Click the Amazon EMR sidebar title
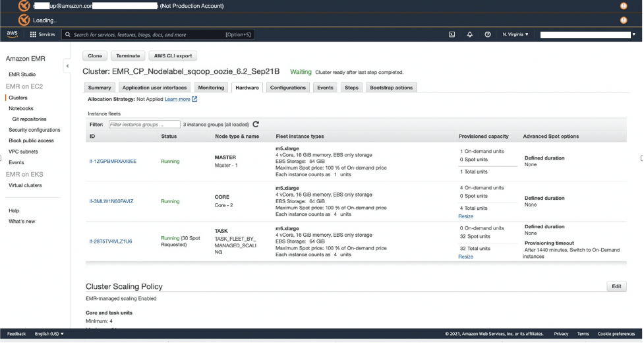This screenshot has width=644, height=343. (26, 59)
